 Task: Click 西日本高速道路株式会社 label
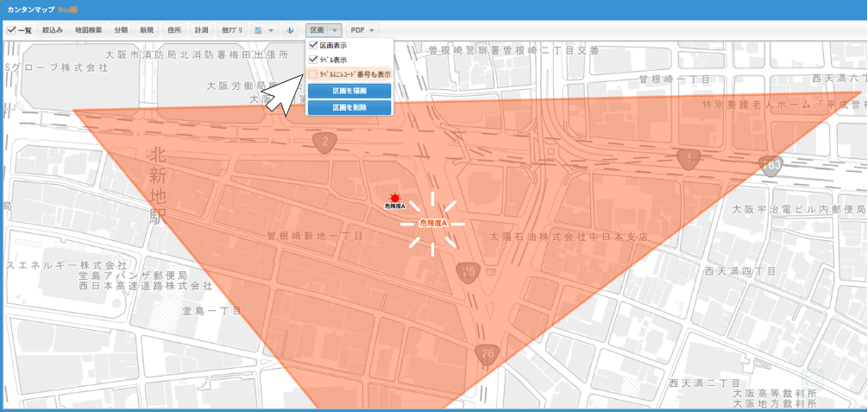tap(145, 286)
